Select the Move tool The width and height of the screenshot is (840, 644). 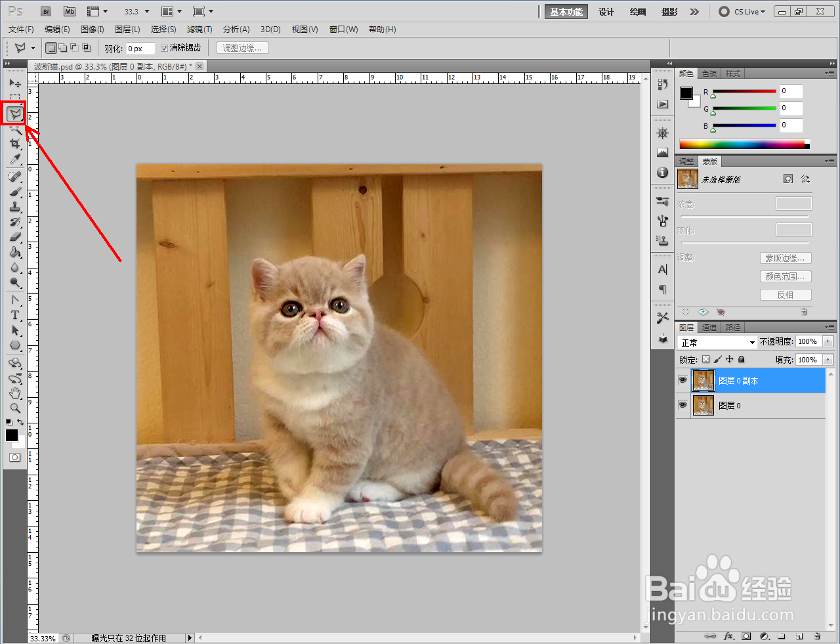15,83
